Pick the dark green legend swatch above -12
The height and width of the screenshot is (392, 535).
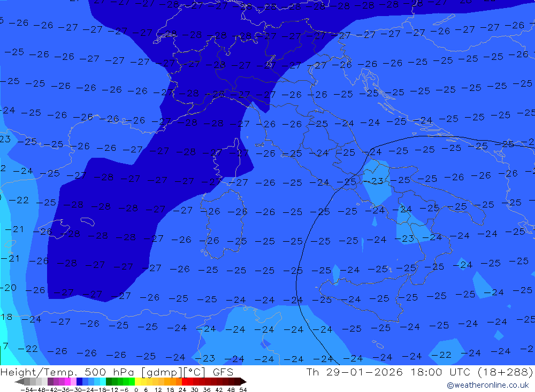[109, 382]
